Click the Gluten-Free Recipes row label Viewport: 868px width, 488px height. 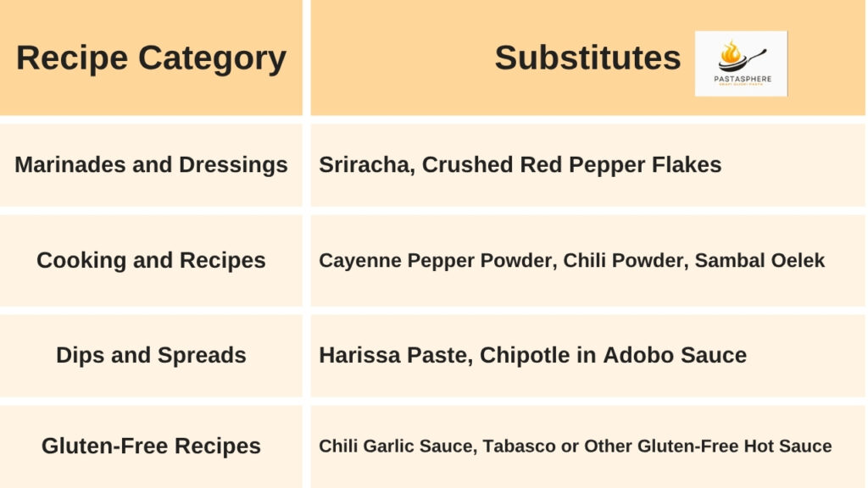[151, 446]
